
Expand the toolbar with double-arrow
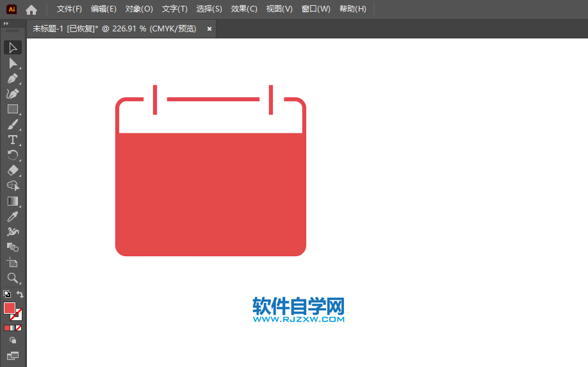(x=6, y=23)
